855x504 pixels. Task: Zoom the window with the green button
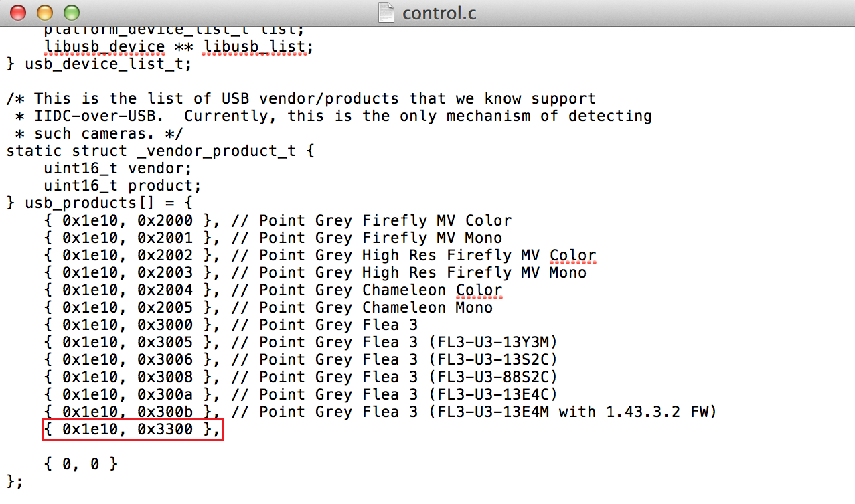point(70,13)
